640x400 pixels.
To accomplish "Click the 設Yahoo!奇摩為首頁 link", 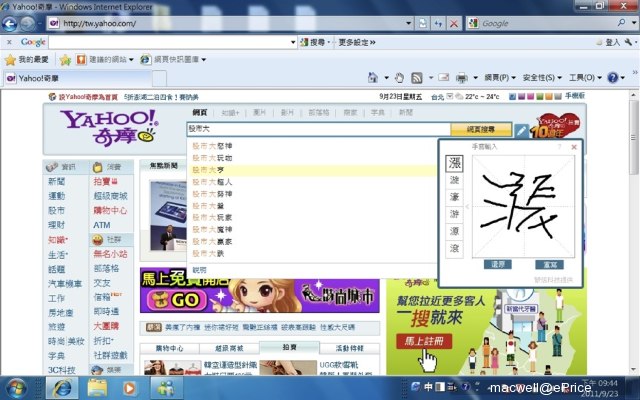I will click(88, 97).
